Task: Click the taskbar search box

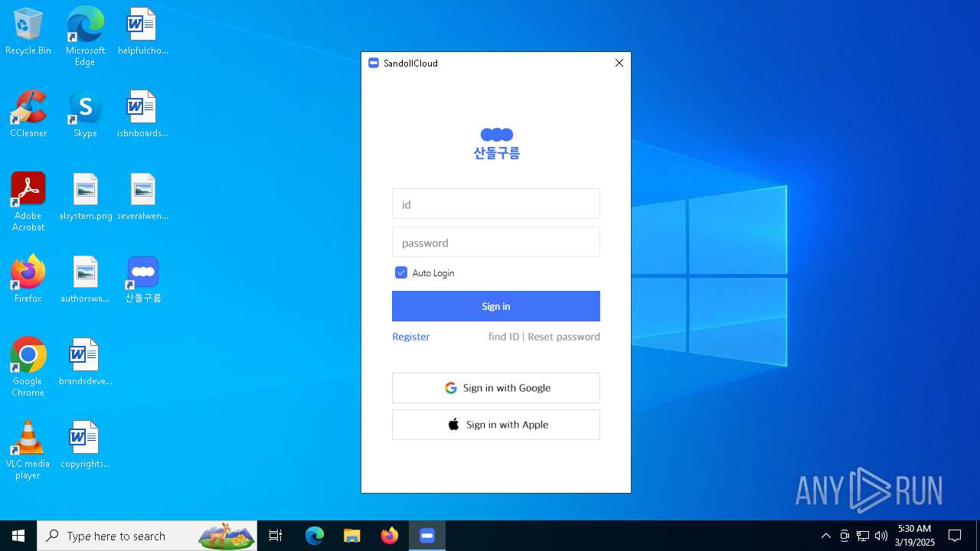Action: point(147,536)
